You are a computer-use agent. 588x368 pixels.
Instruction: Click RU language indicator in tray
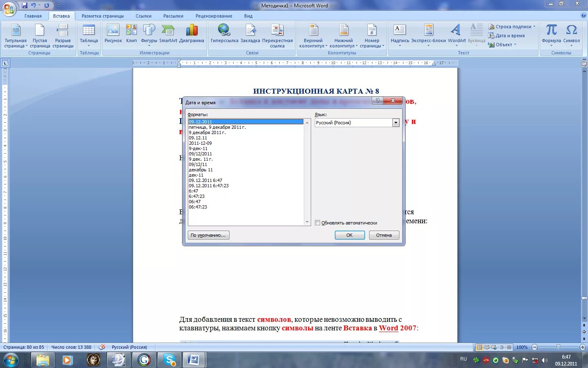coord(463,359)
